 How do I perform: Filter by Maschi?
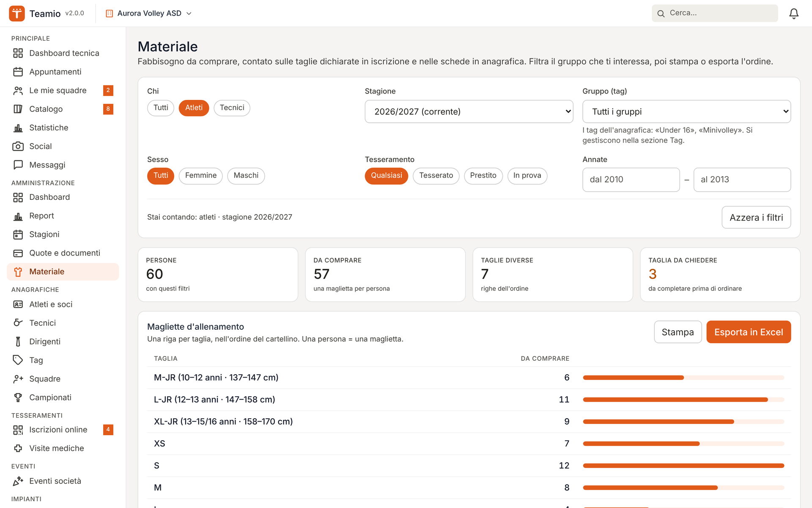246,176
